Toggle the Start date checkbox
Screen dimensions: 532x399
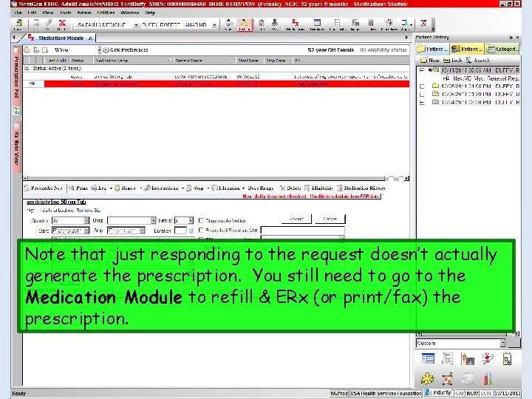point(55,231)
